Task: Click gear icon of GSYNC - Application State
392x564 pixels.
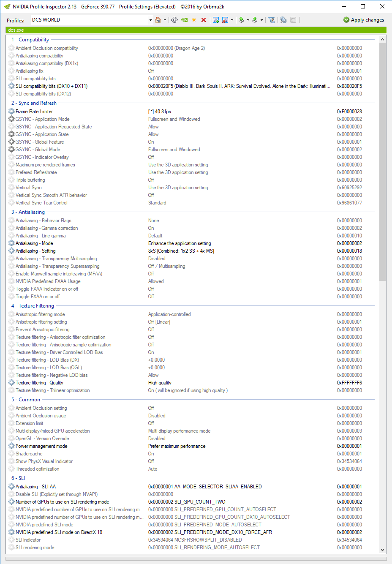Action: (x=11, y=134)
